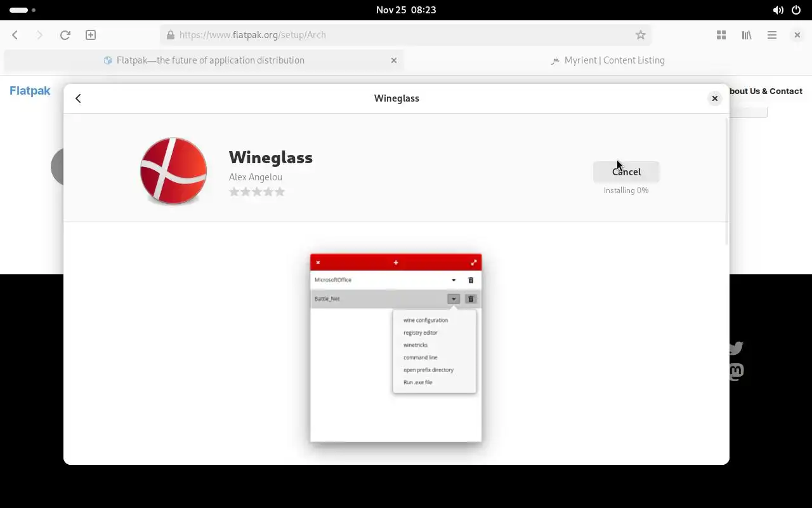Open the clock and calendar menu
The width and height of the screenshot is (812, 508).
[x=406, y=10]
